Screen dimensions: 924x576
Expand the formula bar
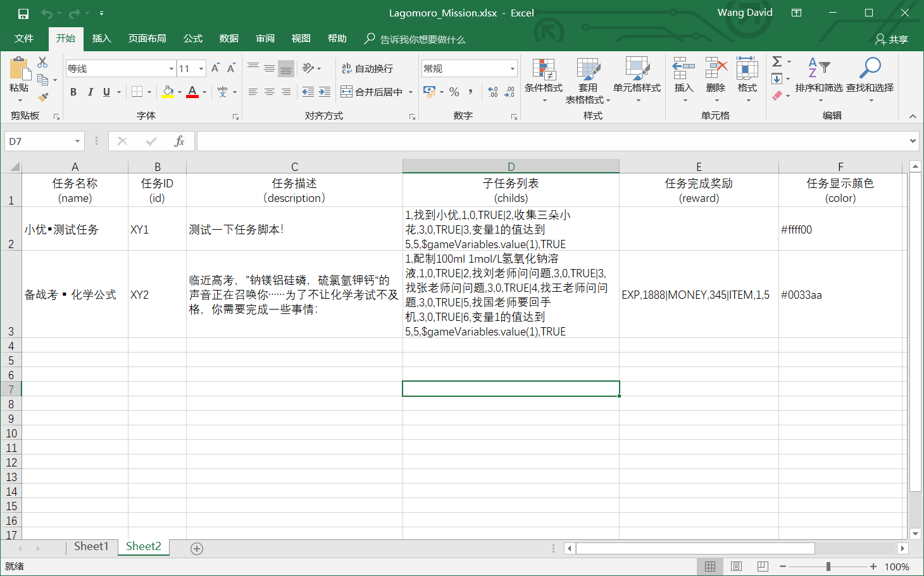[x=913, y=141]
